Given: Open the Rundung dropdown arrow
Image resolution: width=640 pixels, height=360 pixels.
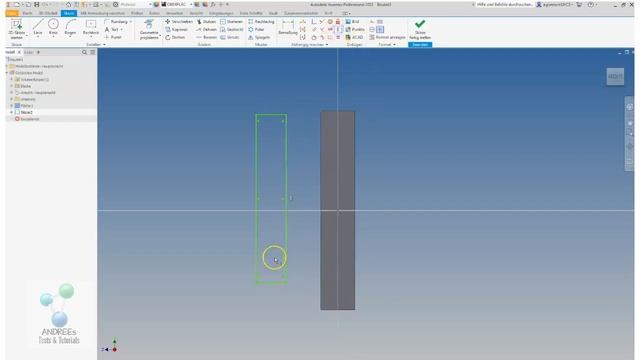Looking at the screenshot, I should tap(131, 22).
